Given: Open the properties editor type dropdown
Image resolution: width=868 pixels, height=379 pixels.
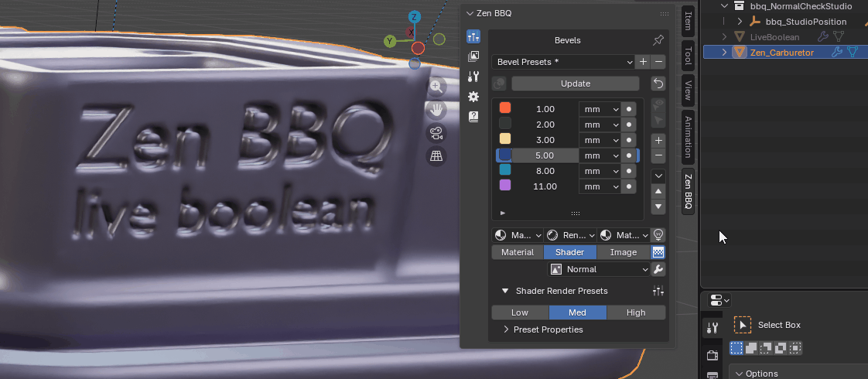Looking at the screenshot, I should pyautogui.click(x=719, y=300).
